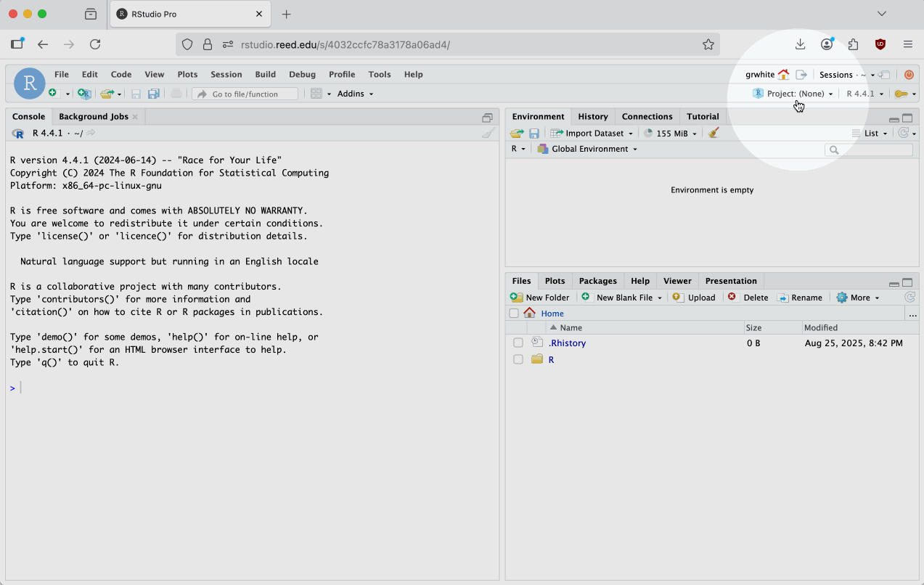This screenshot has width=924, height=585.
Task: Click the broom icon to clear Environment objects
Action: [714, 134]
